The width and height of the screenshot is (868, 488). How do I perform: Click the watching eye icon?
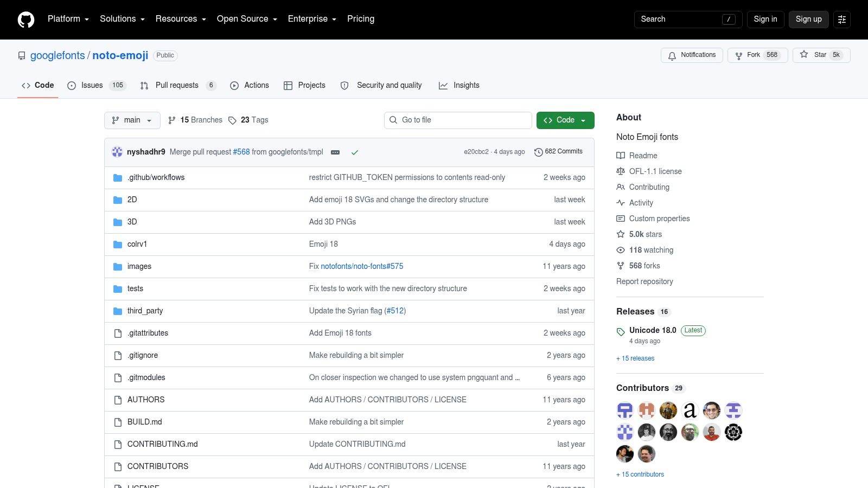tap(621, 250)
